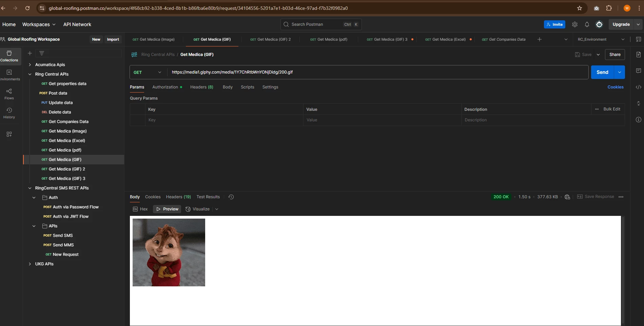Viewport: 644px width, 326px height.
Task: Open the Collections sidebar panel
Action: coord(9,56)
